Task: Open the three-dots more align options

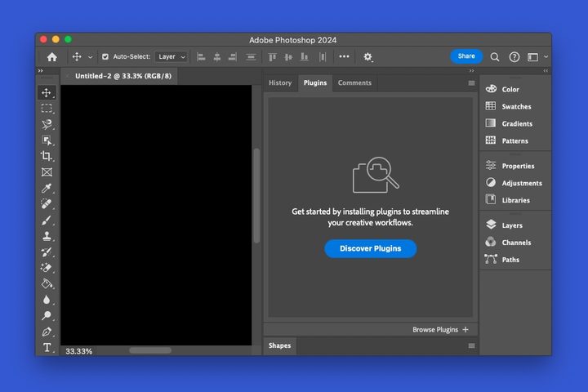Action: click(x=344, y=56)
